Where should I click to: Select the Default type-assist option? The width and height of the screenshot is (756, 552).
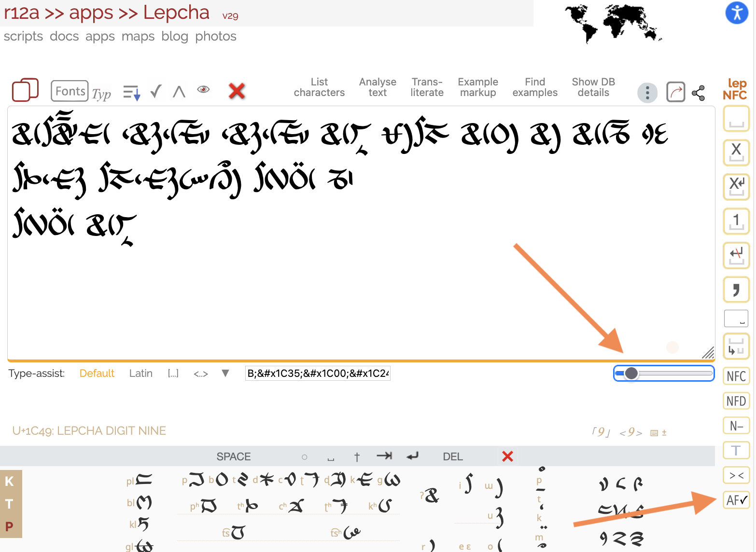97,373
